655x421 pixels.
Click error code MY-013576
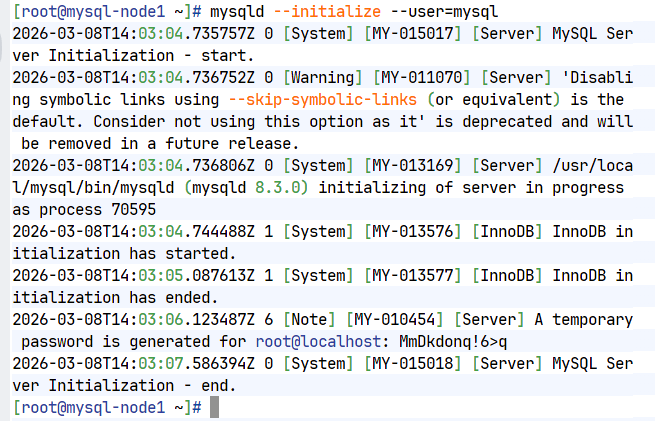413,231
